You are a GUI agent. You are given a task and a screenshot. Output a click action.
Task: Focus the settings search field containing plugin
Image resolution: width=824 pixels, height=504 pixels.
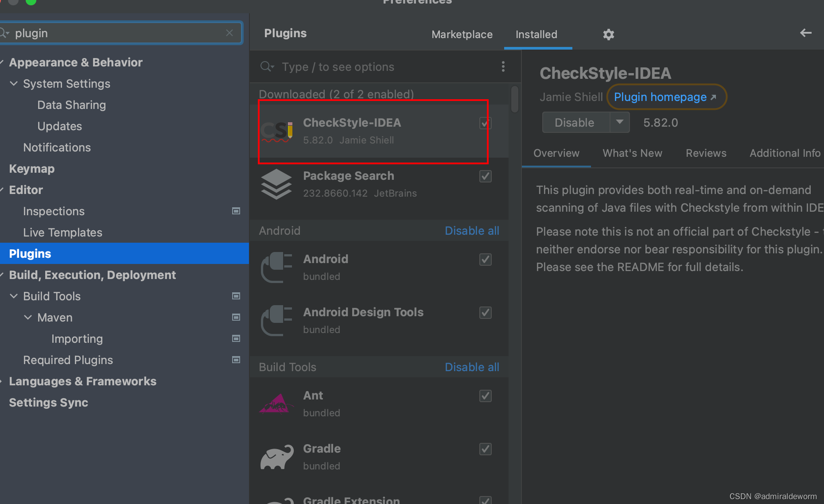[x=120, y=33]
